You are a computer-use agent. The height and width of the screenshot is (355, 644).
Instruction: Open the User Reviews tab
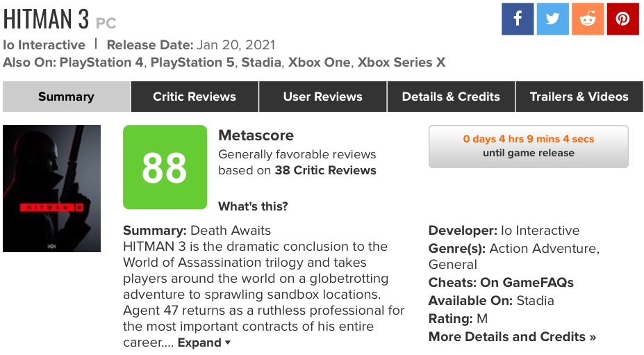click(x=323, y=97)
